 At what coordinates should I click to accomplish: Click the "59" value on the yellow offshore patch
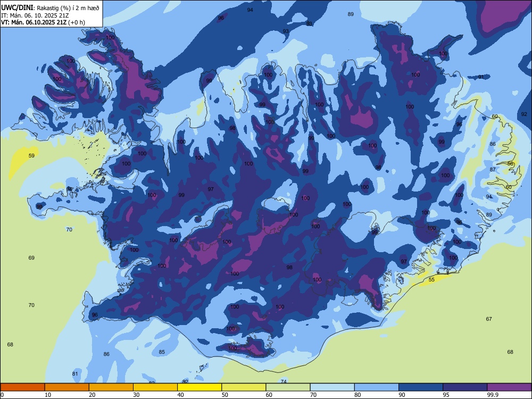(31, 156)
